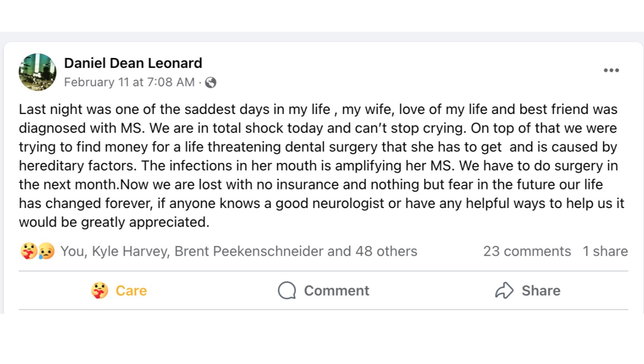644x364 pixels.
Task: Click the name Brent Peekenschneider in the reactions line
Action: 249,251
